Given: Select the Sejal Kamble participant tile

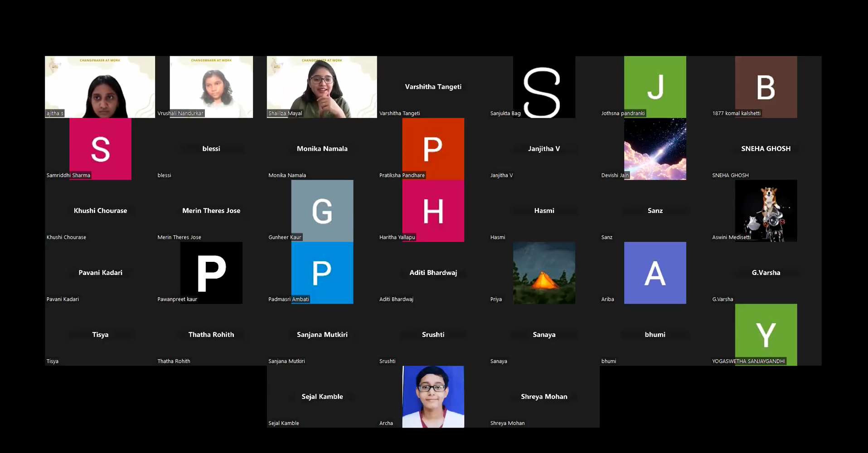Looking at the screenshot, I should click(x=322, y=396).
